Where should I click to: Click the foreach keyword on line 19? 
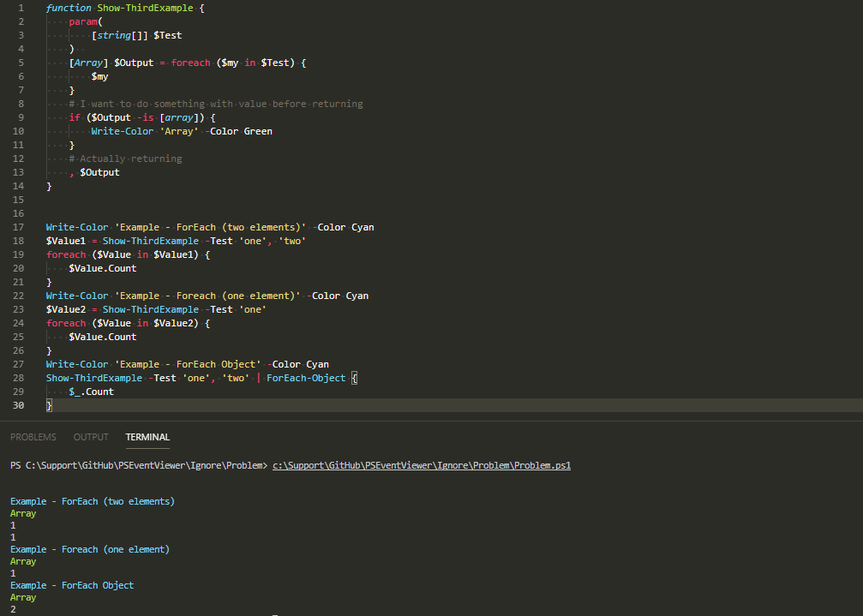[x=66, y=254]
